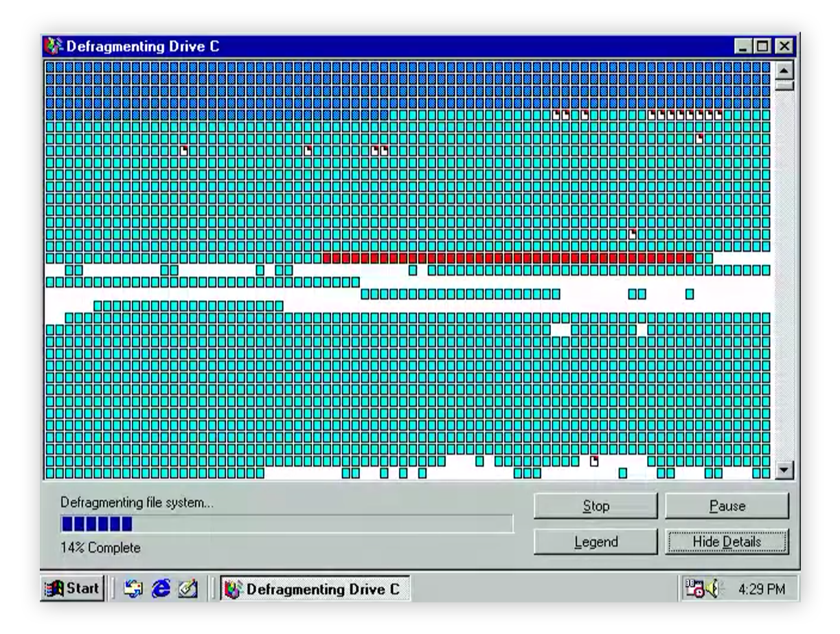Viewport: 840px width, 634px height.
Task: Click the scrollbar down arrow
Action: 784,470
